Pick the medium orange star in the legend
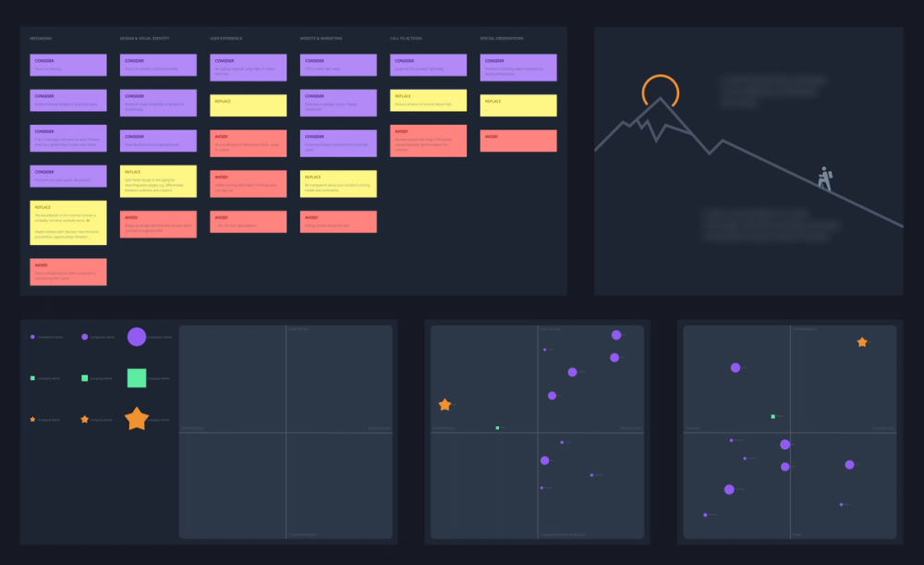Screen dimensions: 924x565 click(x=84, y=419)
